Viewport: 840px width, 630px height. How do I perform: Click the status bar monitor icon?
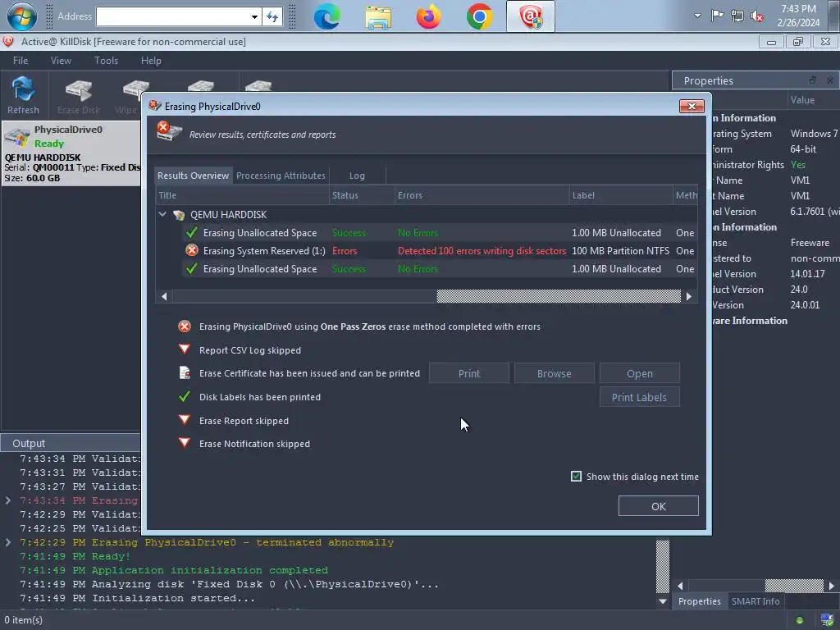tap(827, 620)
